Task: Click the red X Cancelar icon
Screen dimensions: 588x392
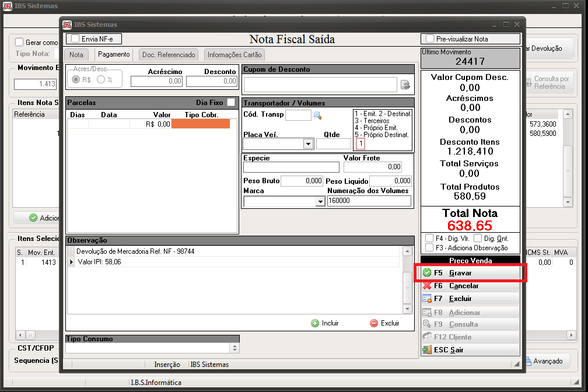Action: (427, 285)
